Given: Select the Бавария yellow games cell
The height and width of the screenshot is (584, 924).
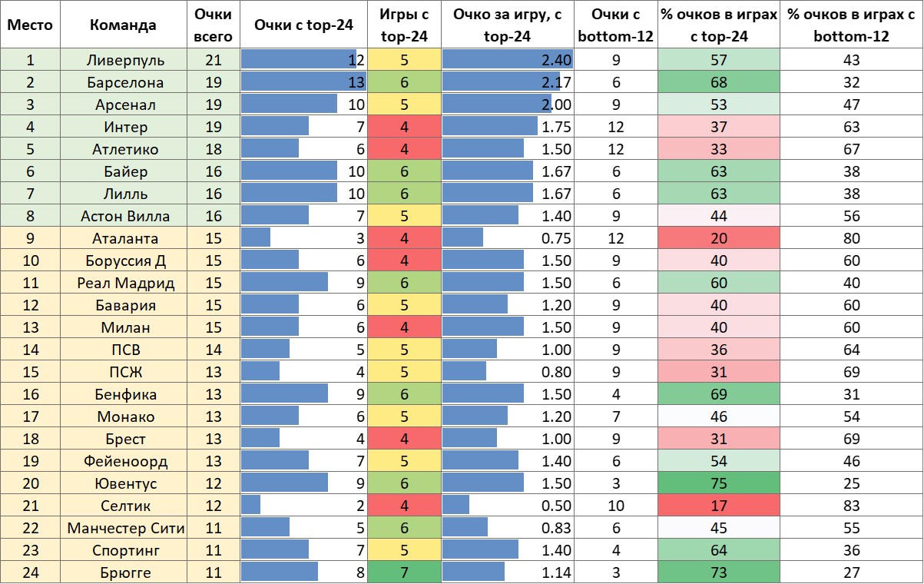Looking at the screenshot, I should 404,304.
